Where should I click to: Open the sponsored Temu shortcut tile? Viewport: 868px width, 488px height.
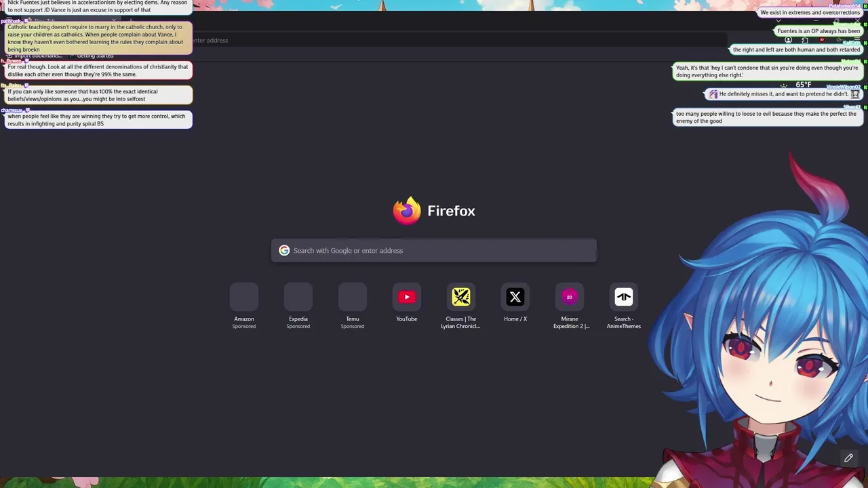pos(353,297)
